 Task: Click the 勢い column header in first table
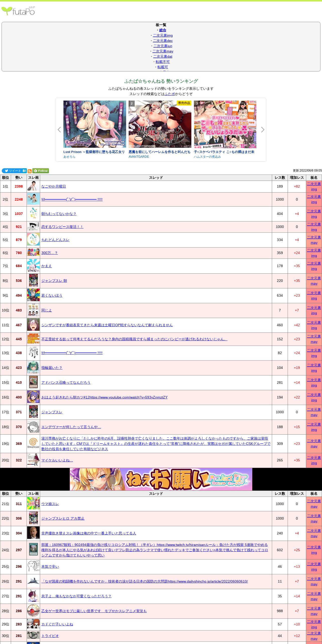click(19, 178)
